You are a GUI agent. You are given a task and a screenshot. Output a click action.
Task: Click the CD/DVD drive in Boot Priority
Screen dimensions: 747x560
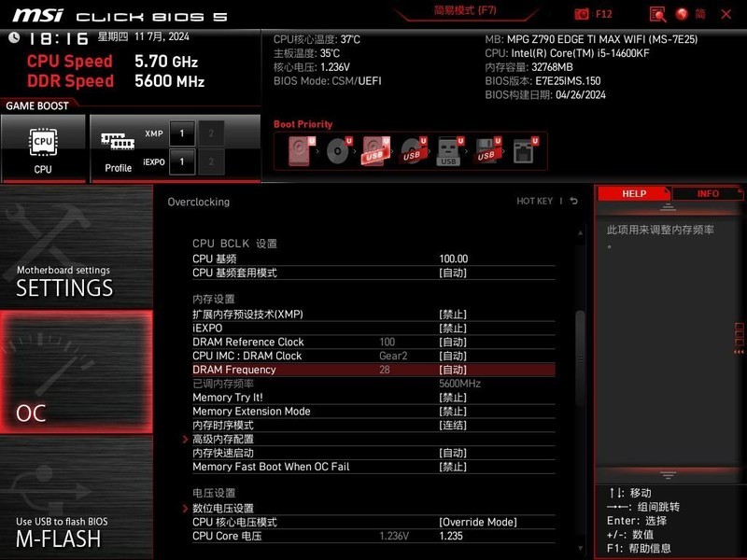pyautogui.click(x=337, y=149)
